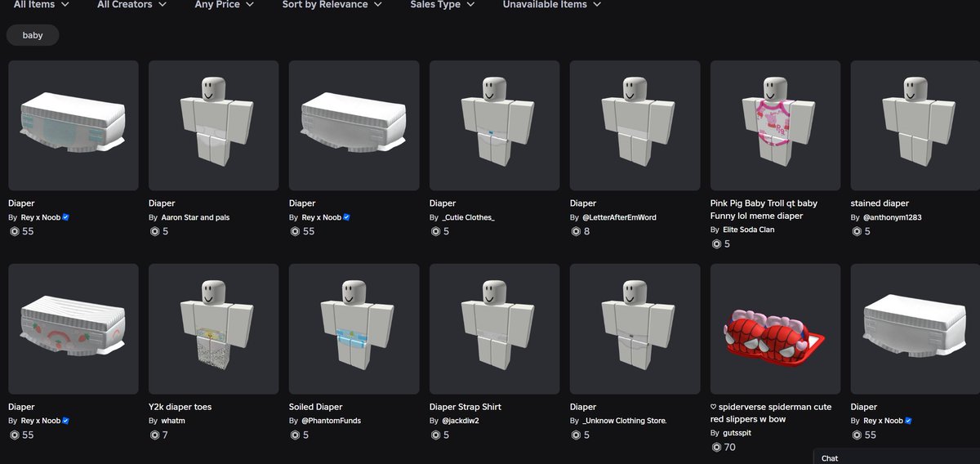
Task: Visit creator whatm
Action: [x=173, y=421]
